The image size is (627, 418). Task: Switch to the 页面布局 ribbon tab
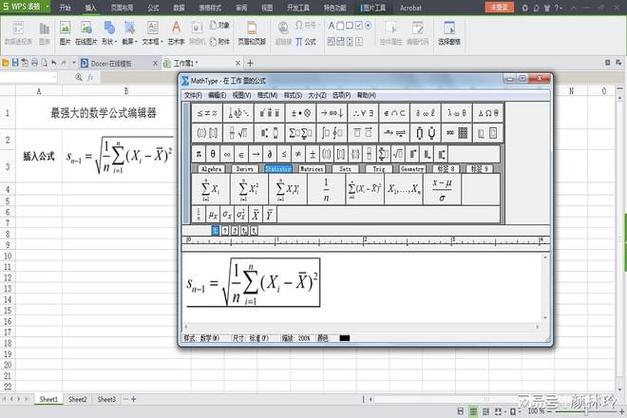coord(122,8)
